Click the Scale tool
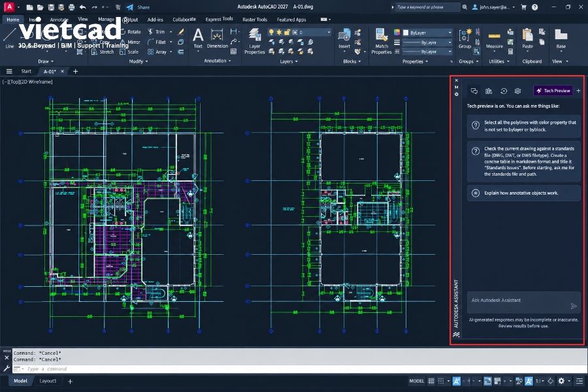The image size is (588, 392). pos(129,52)
